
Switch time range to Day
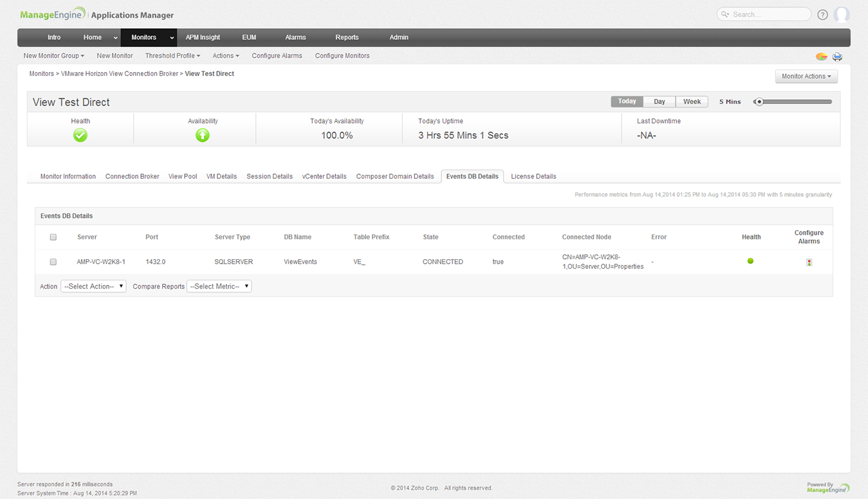pos(660,102)
